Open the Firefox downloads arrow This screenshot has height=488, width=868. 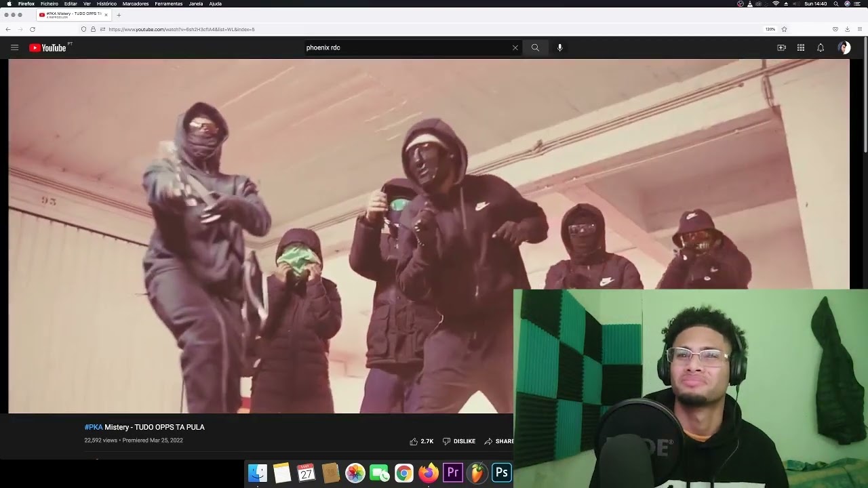click(847, 29)
